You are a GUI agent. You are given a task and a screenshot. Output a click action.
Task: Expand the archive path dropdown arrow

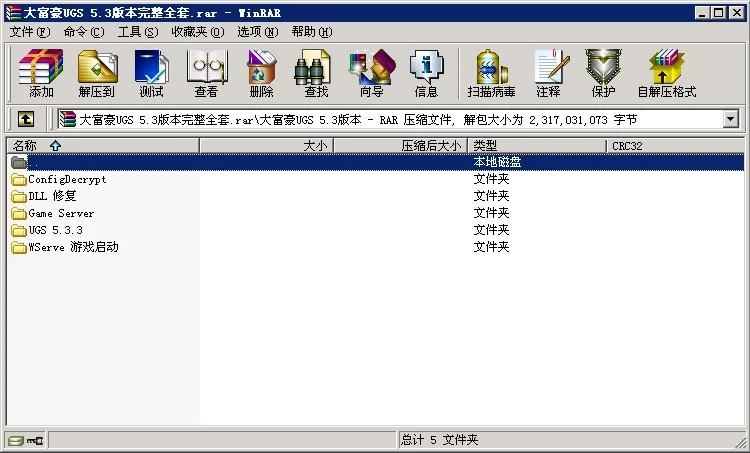[x=730, y=120]
